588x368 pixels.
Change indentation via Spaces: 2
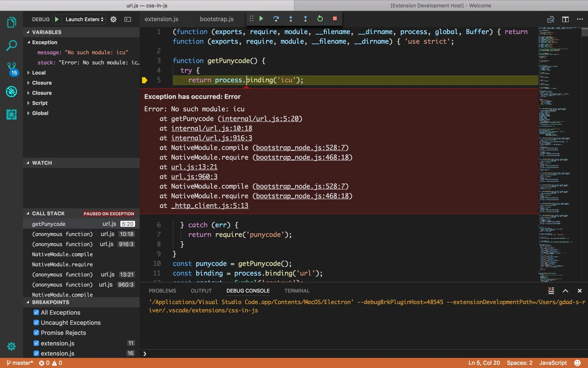pos(520,363)
